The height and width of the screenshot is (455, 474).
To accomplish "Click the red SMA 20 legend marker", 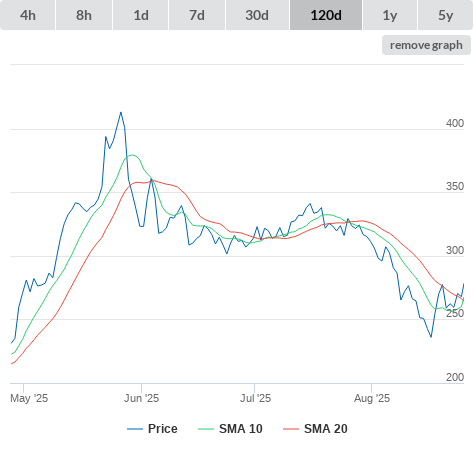I will pyautogui.click(x=291, y=429).
